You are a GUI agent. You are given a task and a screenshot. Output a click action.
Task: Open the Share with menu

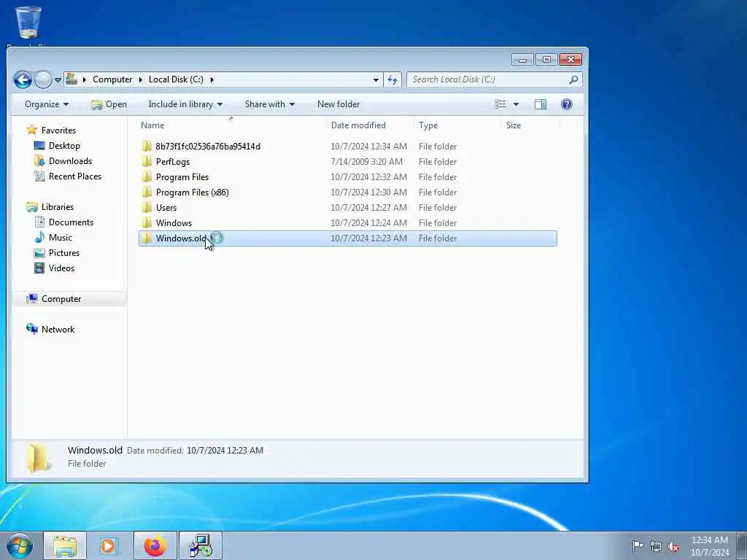pyautogui.click(x=270, y=104)
